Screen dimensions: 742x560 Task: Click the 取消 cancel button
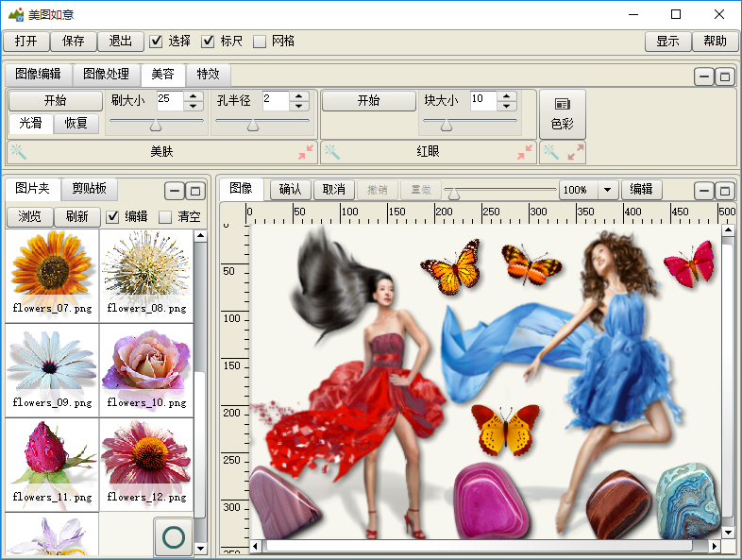point(334,190)
